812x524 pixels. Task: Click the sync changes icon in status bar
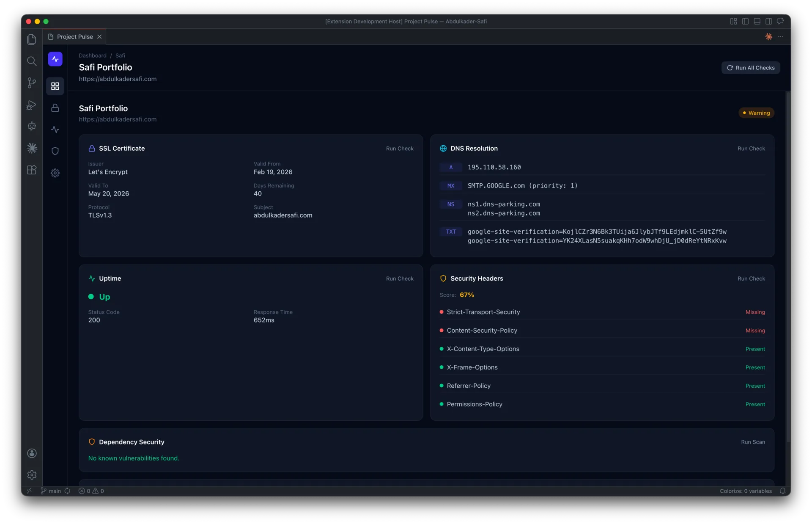(67, 491)
